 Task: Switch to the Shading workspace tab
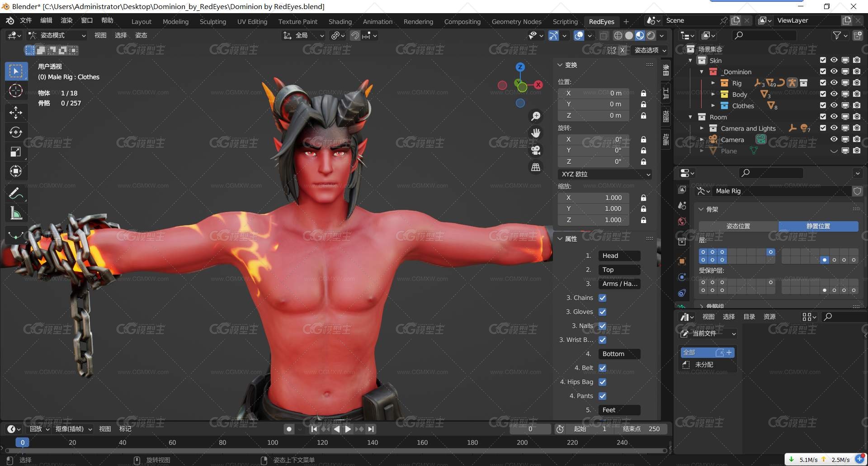[x=340, y=22]
